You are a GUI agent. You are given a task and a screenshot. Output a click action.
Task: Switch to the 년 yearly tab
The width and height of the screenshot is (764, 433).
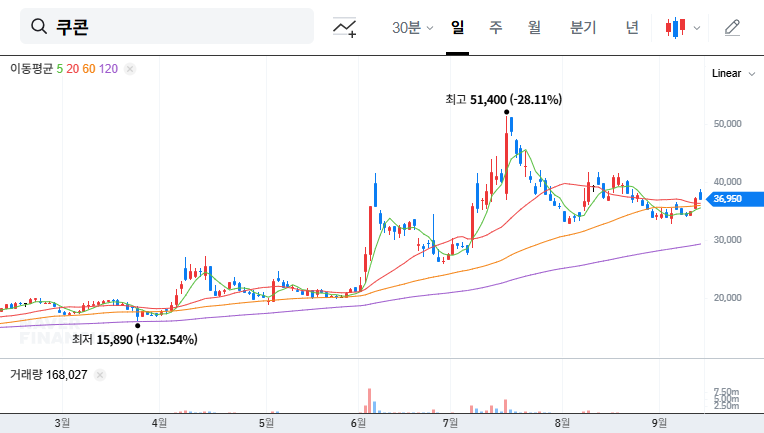pyautogui.click(x=632, y=27)
